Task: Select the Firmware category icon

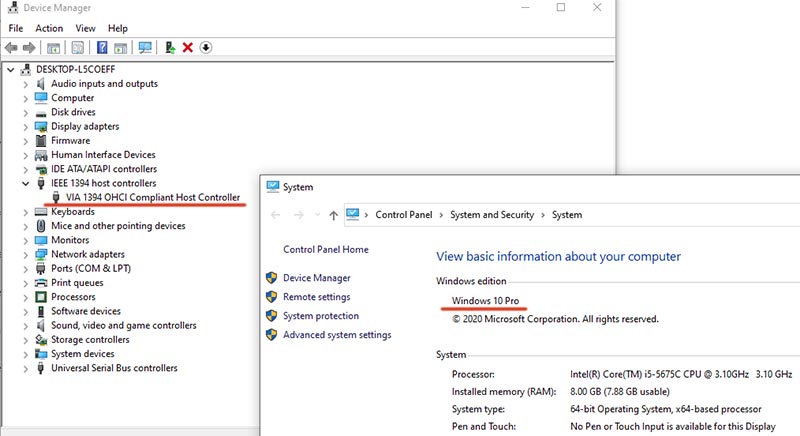Action: (x=41, y=141)
